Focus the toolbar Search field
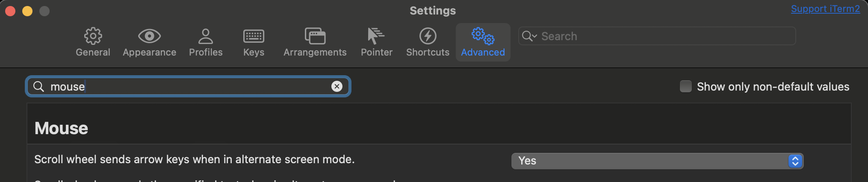 (x=663, y=36)
